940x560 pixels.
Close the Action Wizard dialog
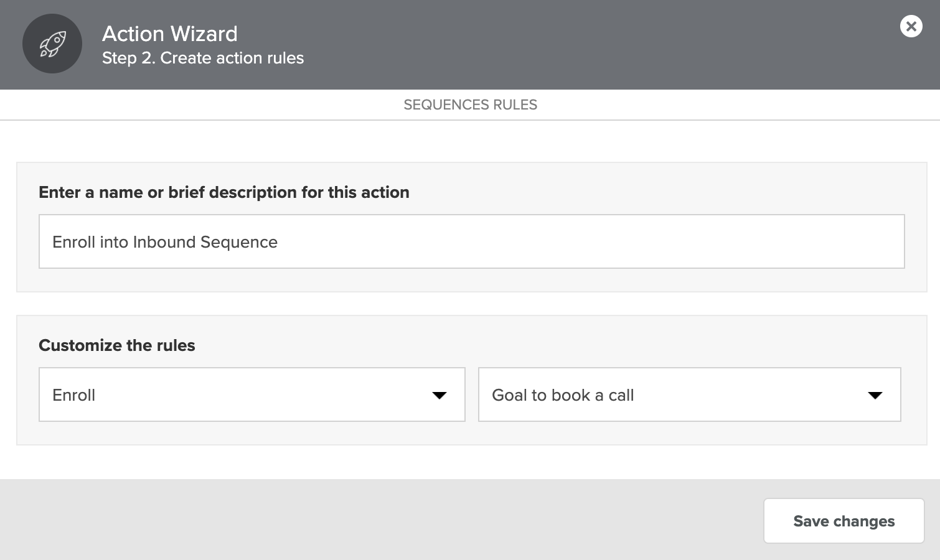click(x=911, y=26)
